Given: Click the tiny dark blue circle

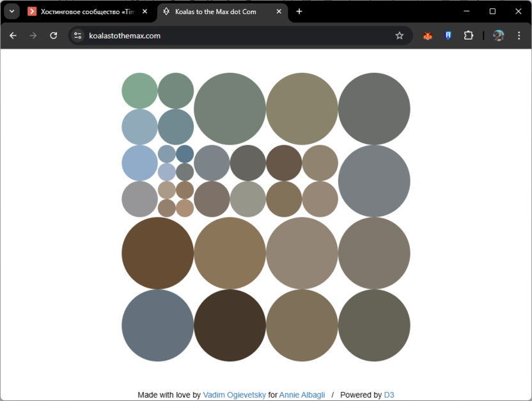Looking at the screenshot, I should [185, 153].
